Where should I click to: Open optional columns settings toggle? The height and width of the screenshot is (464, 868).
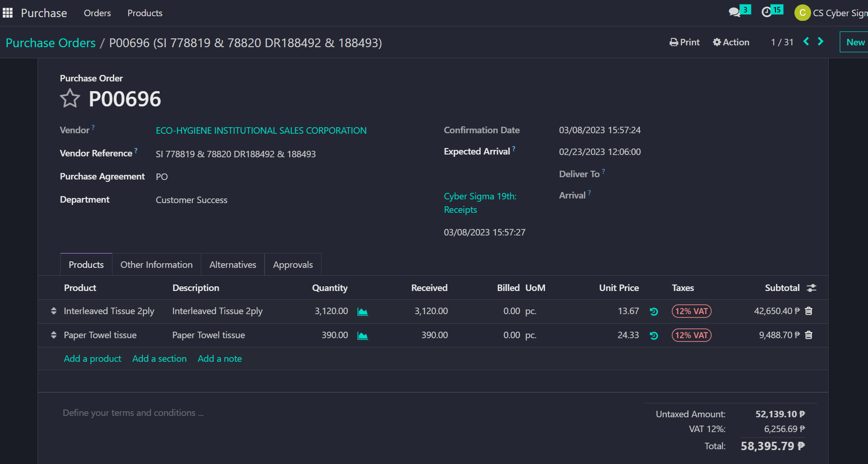812,288
